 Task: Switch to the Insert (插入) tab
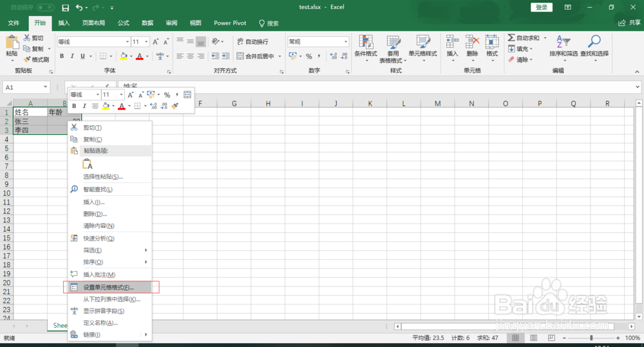tap(64, 23)
